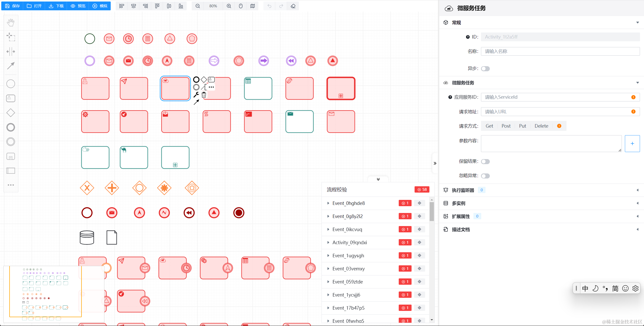The image size is (644, 326).
Task: Click the zoom out magnifier icon
Action: point(198,6)
